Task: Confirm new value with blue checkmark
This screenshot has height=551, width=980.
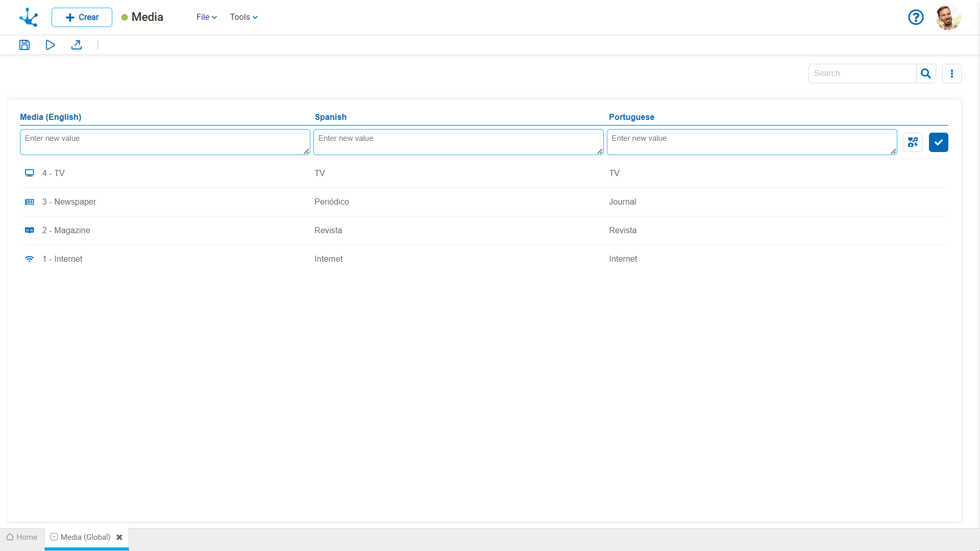Action: click(938, 142)
